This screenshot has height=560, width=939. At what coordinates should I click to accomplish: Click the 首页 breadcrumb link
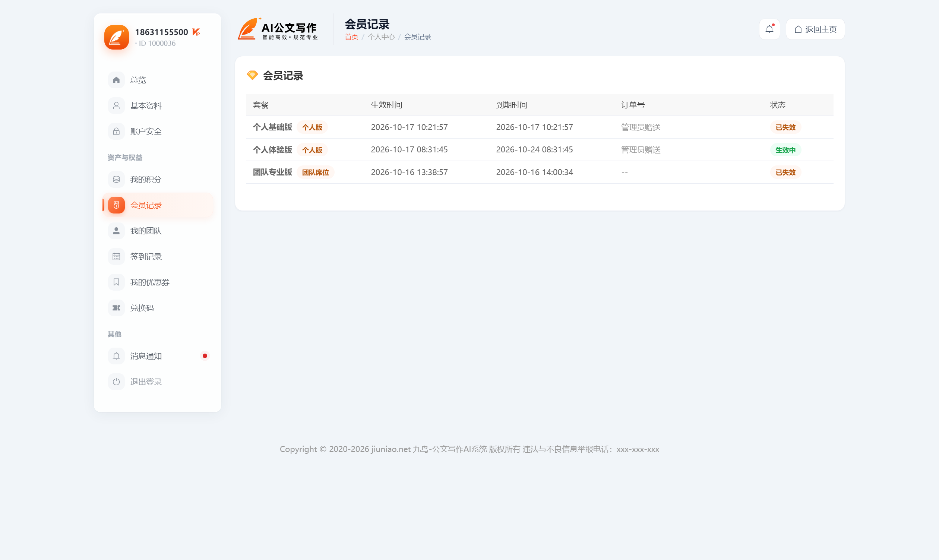351,37
